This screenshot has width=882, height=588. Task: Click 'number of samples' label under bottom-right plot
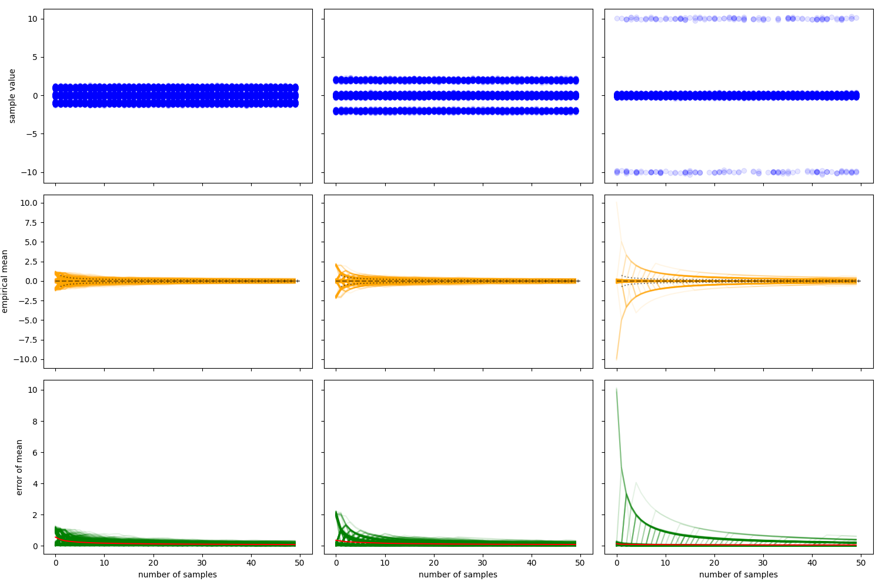[739, 574]
